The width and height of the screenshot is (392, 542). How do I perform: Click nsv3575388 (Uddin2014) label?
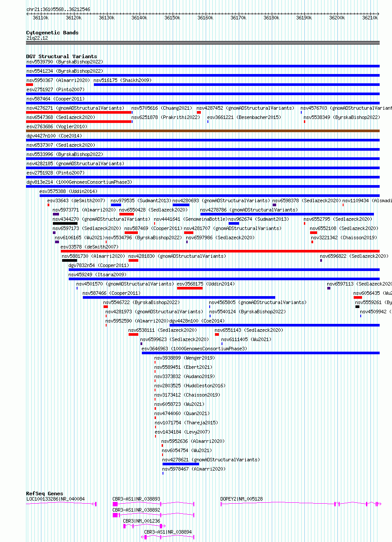[69, 191]
